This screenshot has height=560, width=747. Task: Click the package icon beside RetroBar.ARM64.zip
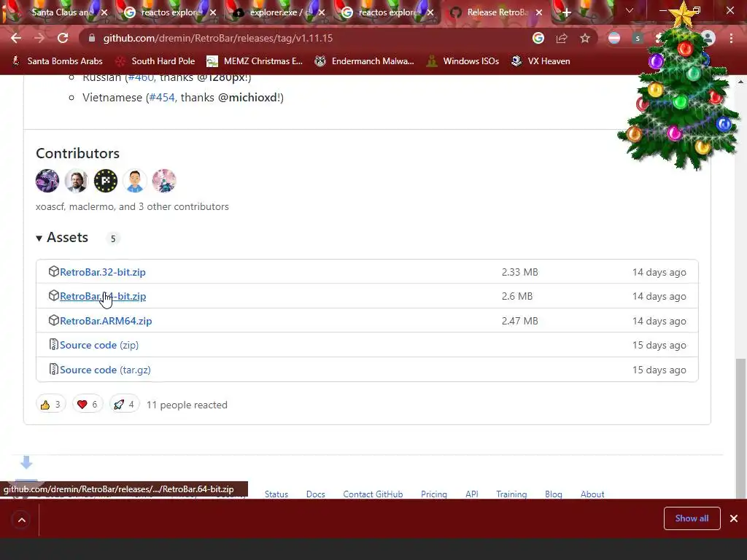[53, 321]
